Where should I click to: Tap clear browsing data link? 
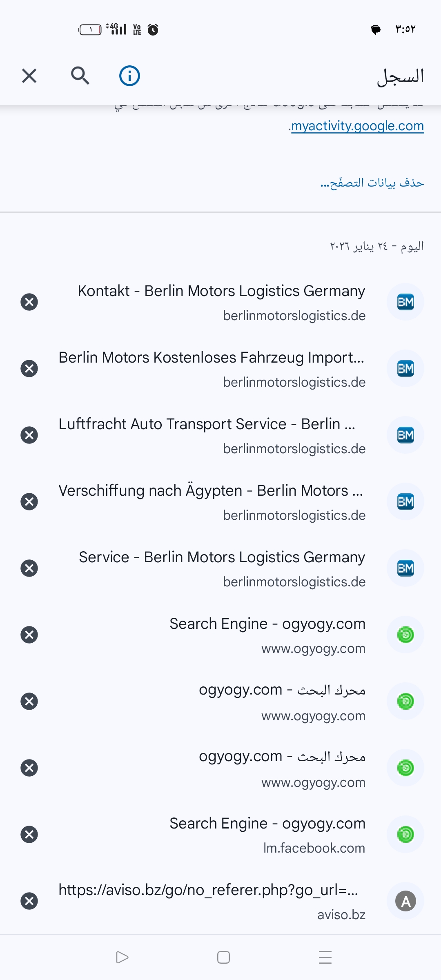click(372, 183)
